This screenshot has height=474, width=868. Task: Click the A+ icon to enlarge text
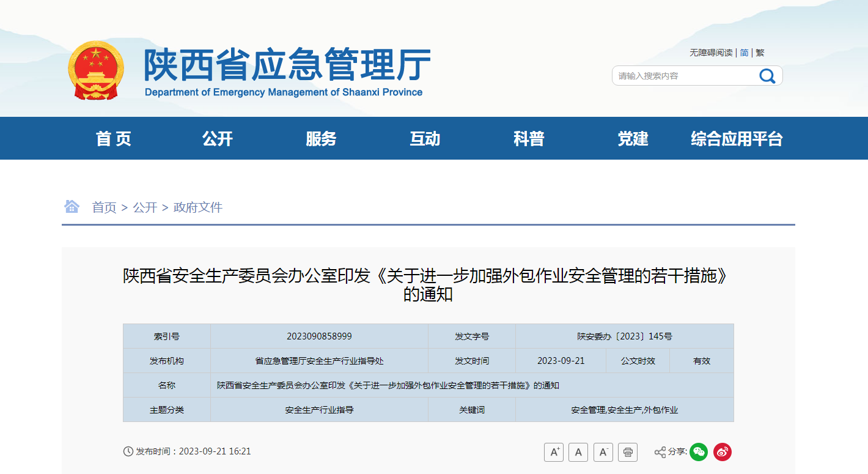[x=554, y=452]
